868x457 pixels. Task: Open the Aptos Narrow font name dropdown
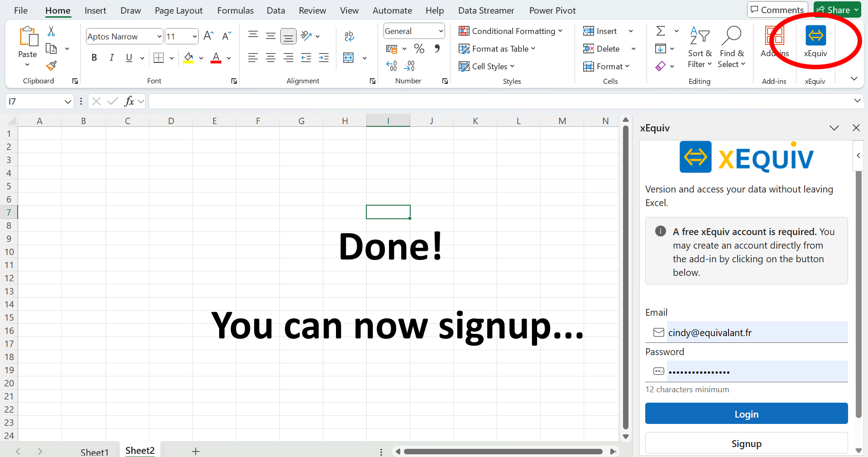159,37
